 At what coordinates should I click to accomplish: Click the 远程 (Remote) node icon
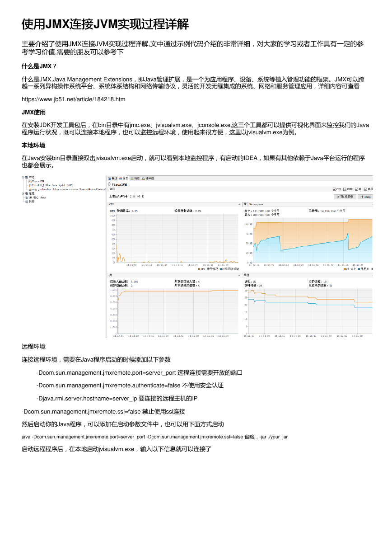click(x=27, y=193)
